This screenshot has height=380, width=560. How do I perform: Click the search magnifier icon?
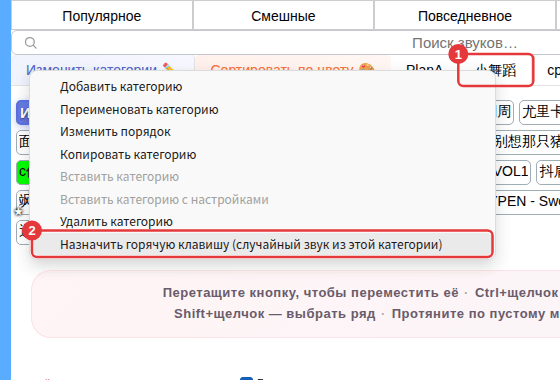31,43
